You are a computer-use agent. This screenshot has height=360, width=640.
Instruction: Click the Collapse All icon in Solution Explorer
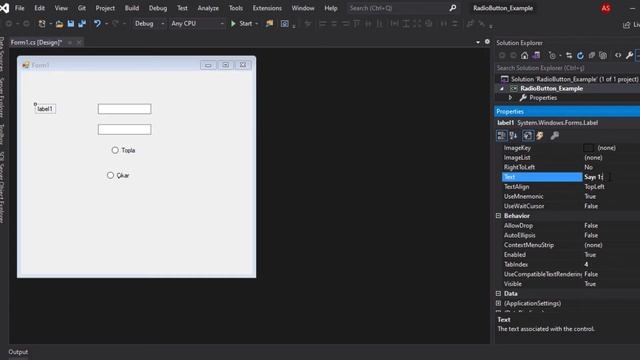coord(591,56)
